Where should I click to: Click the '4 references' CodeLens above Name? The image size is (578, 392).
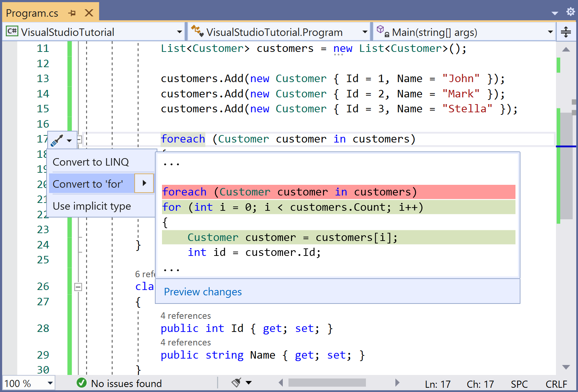click(185, 342)
